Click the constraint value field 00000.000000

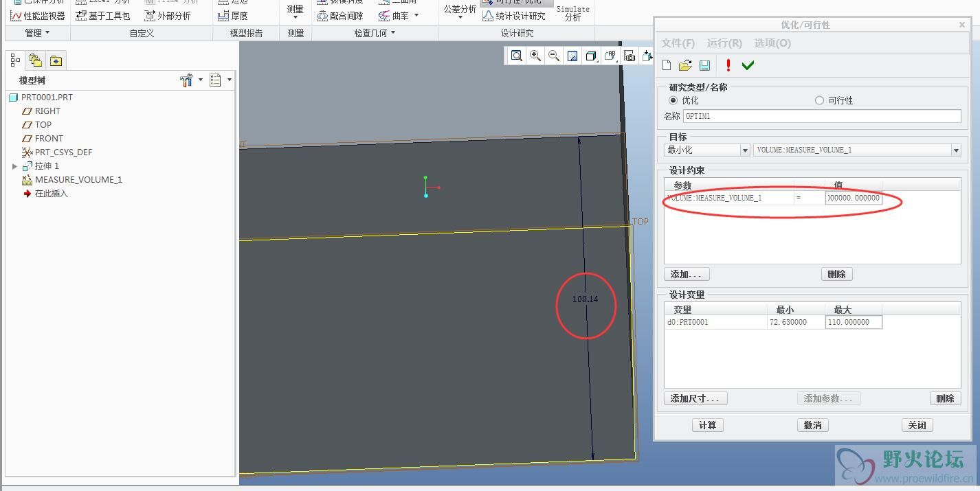click(x=854, y=198)
